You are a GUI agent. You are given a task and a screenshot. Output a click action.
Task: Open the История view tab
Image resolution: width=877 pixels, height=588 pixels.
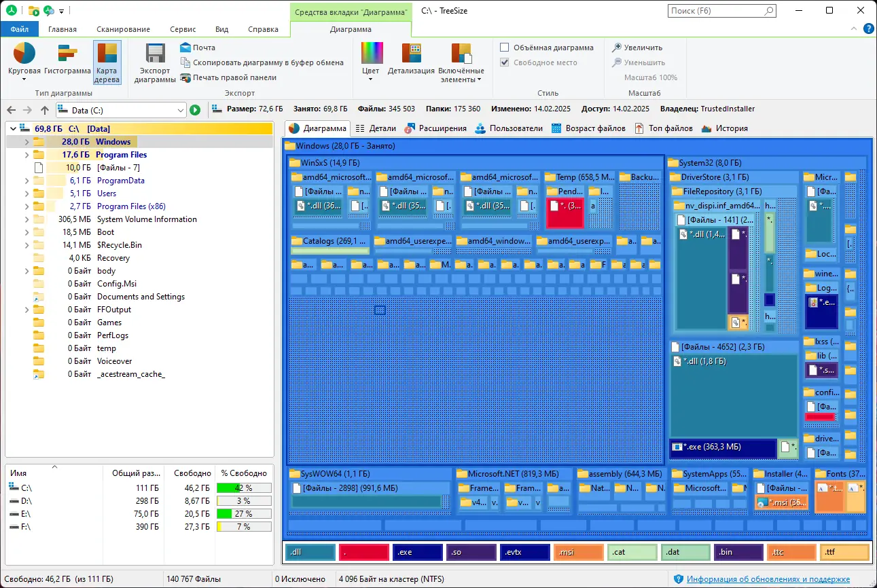(724, 128)
